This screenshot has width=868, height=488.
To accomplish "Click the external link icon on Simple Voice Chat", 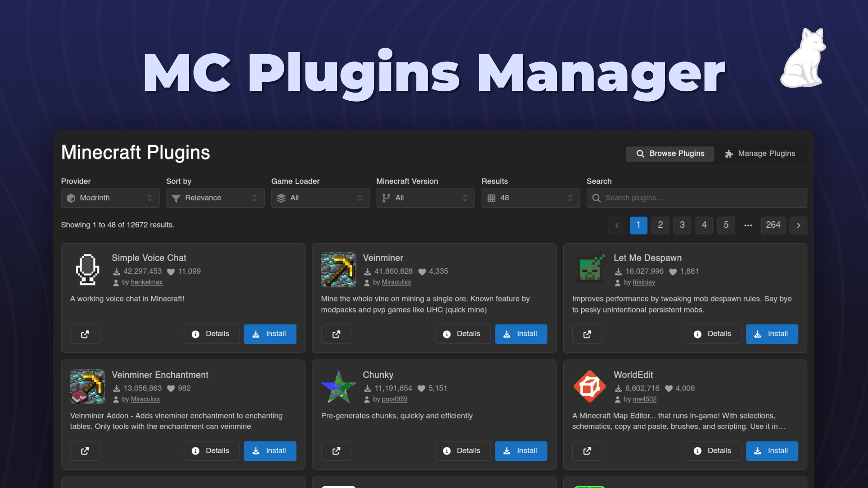I will pos(85,334).
